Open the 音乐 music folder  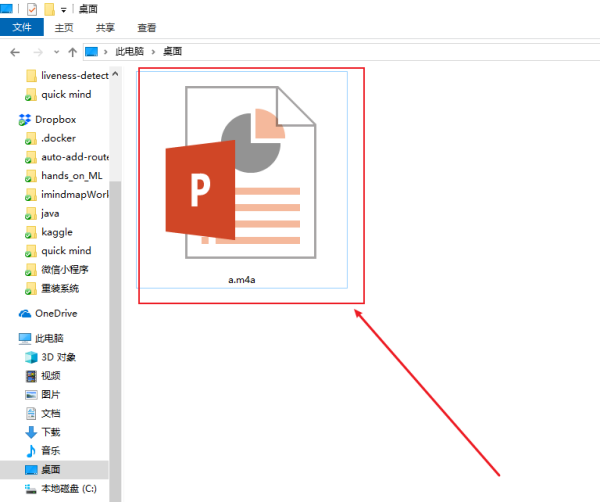(31, 451)
